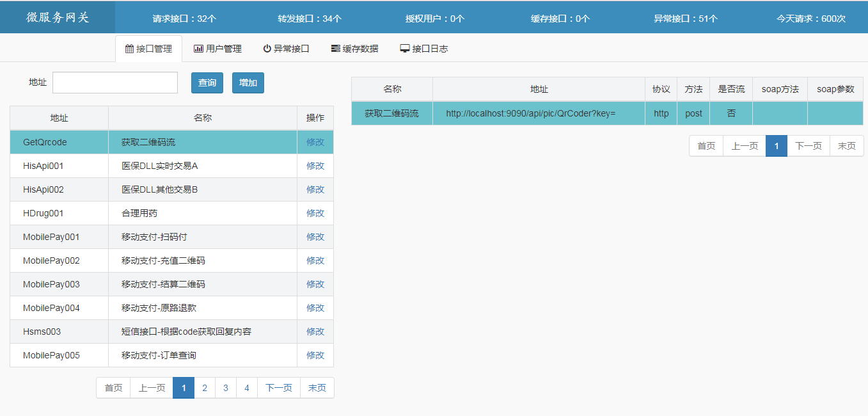This screenshot has height=416, width=868.
Task: Select the MobilePay001 address cell
Action: (59, 237)
